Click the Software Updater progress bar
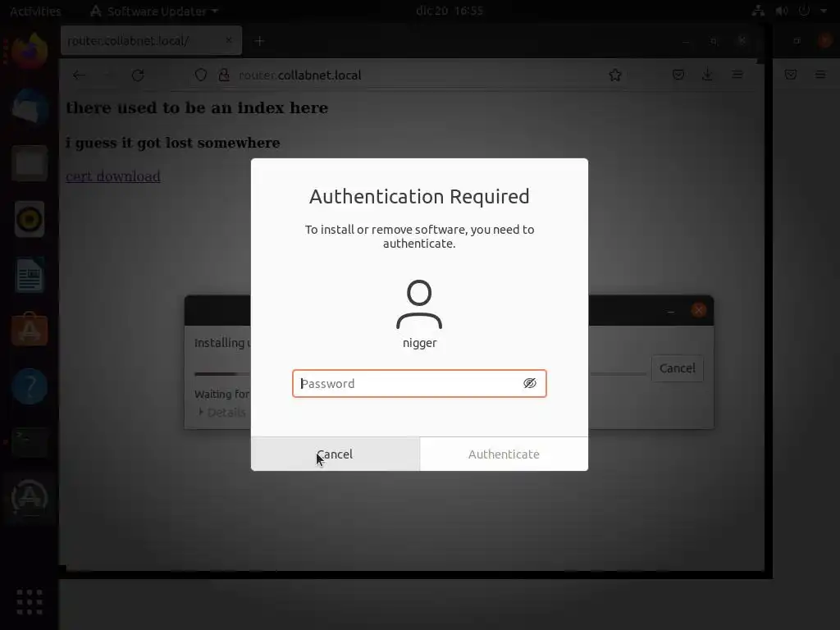This screenshot has width=840, height=630. click(x=222, y=373)
